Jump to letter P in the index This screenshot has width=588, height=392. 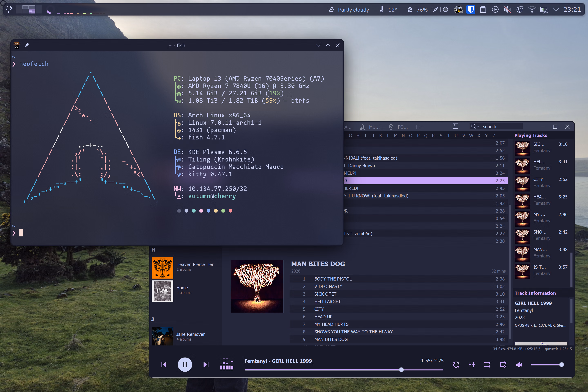(418, 136)
